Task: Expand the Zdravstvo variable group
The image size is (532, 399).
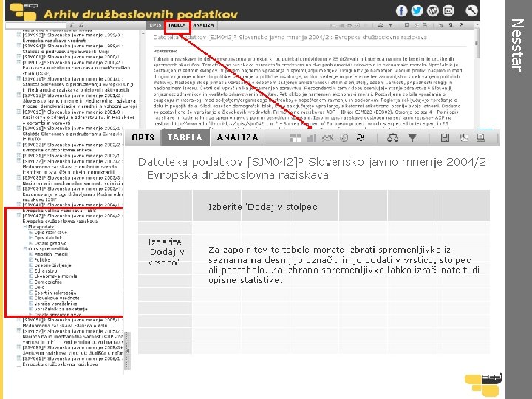Action: pos(30,270)
